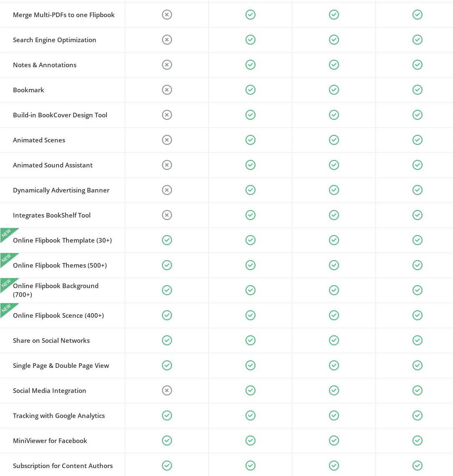453x476 pixels.
Task: Click the "Subscription for Content Authors" text
Action: point(63,466)
